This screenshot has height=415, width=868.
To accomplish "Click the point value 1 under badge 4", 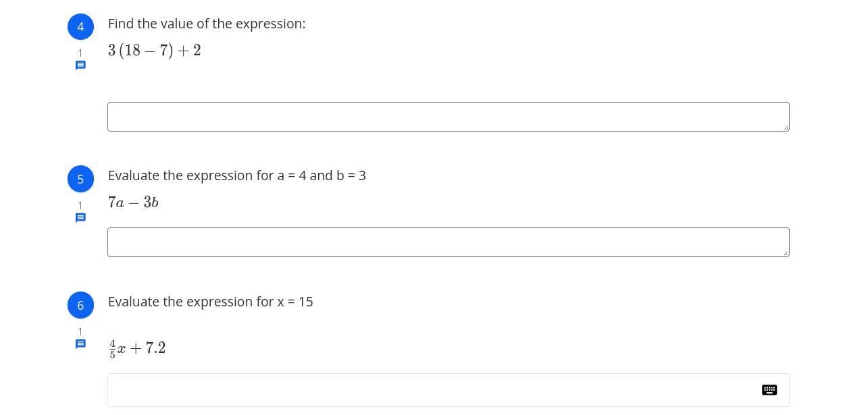I will [x=80, y=53].
